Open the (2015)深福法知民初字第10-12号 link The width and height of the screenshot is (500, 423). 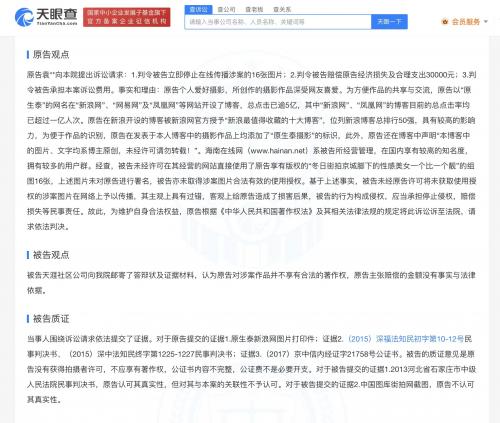coord(406,339)
